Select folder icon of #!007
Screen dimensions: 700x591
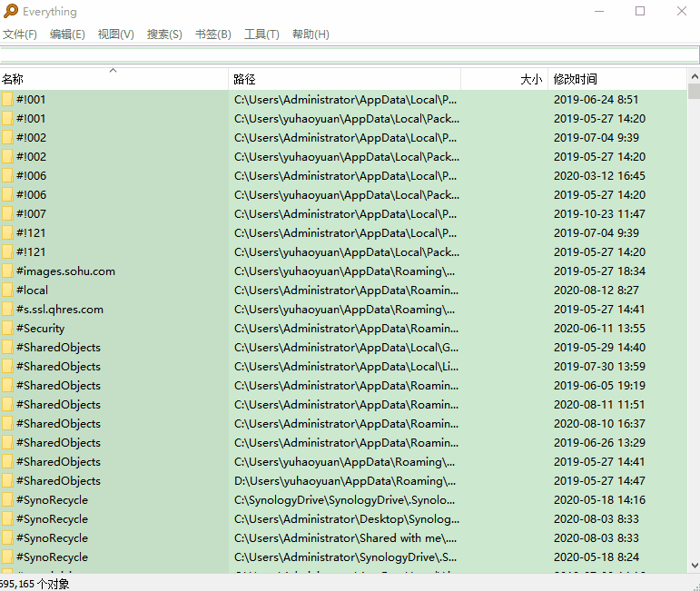tap(7, 214)
